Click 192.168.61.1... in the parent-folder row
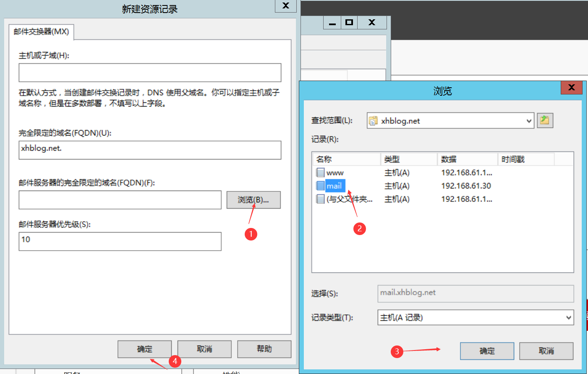This screenshot has height=374, width=588. coord(467,199)
